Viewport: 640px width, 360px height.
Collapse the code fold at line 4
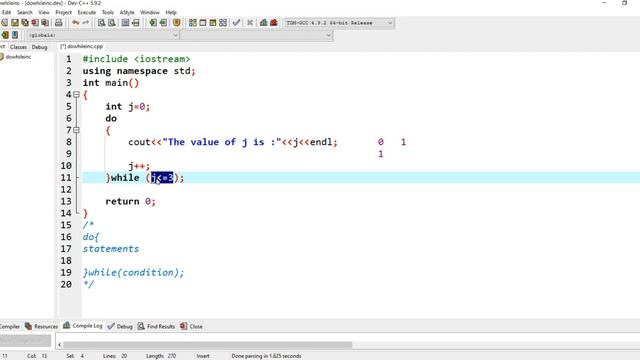tap(76, 95)
